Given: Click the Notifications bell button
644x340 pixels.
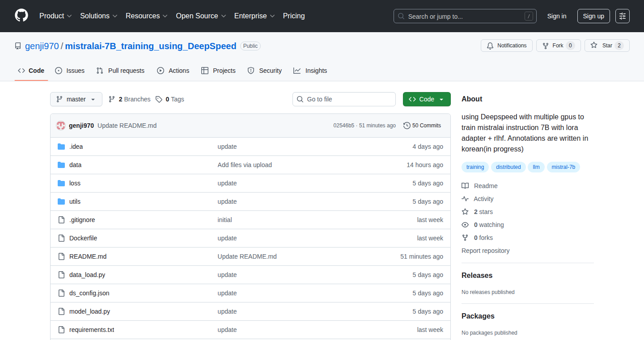Looking at the screenshot, I should (507, 46).
